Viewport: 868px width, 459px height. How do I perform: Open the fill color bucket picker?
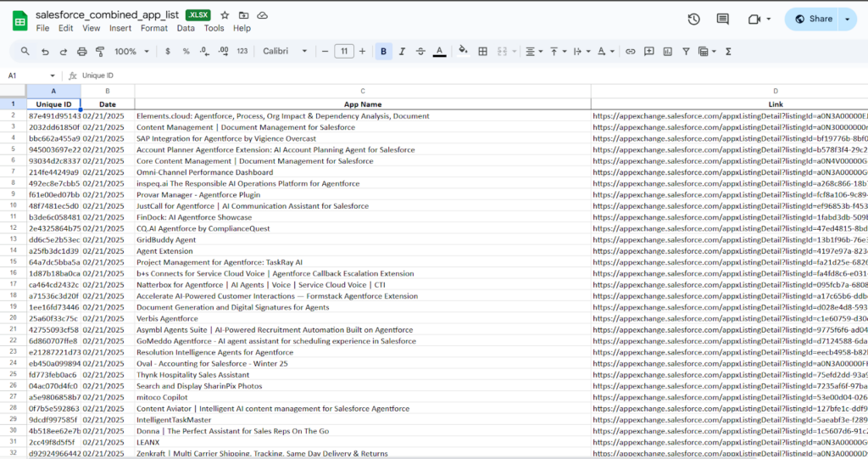tap(463, 52)
